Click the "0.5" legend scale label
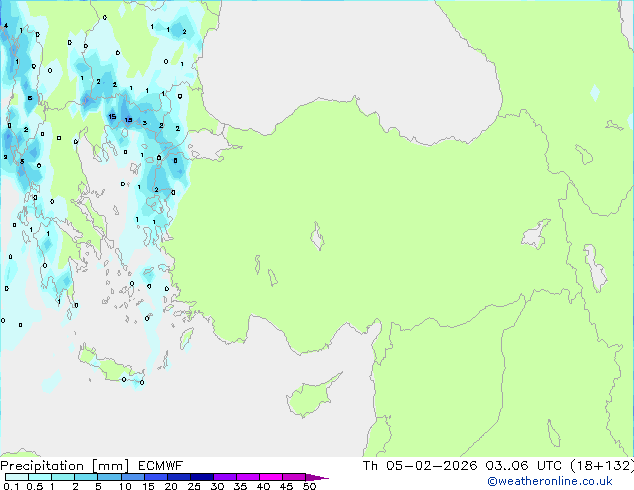Screen dimensions: 634x490 35,486
